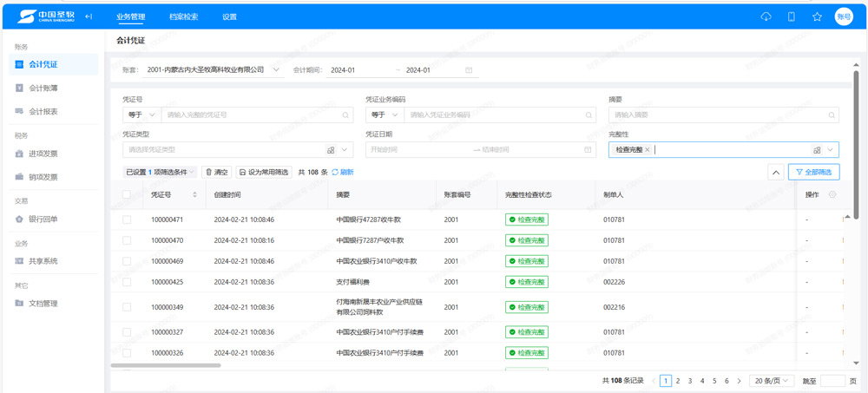
Task: Check the row for voucher 100000470
Action: click(x=127, y=240)
